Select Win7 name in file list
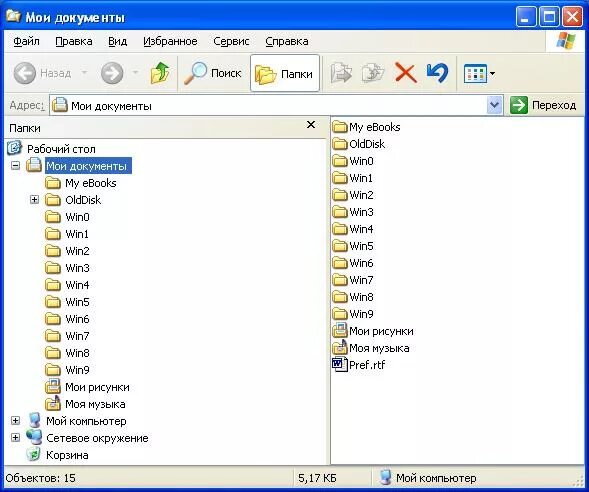This screenshot has width=589, height=492. point(361,280)
